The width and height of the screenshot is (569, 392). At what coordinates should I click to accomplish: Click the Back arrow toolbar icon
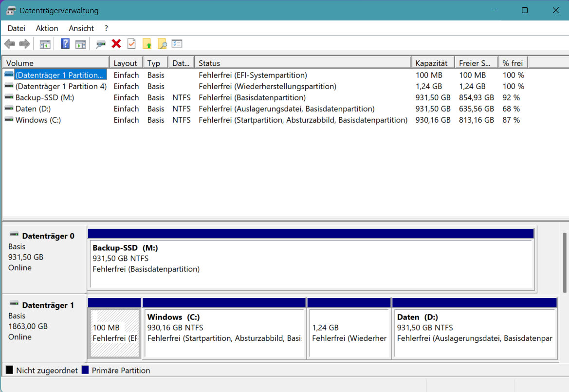click(9, 44)
